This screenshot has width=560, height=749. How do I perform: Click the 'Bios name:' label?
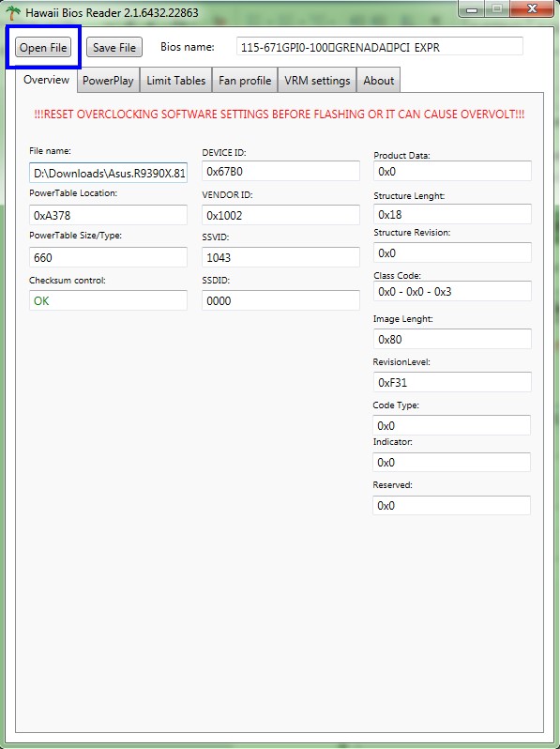(x=188, y=47)
